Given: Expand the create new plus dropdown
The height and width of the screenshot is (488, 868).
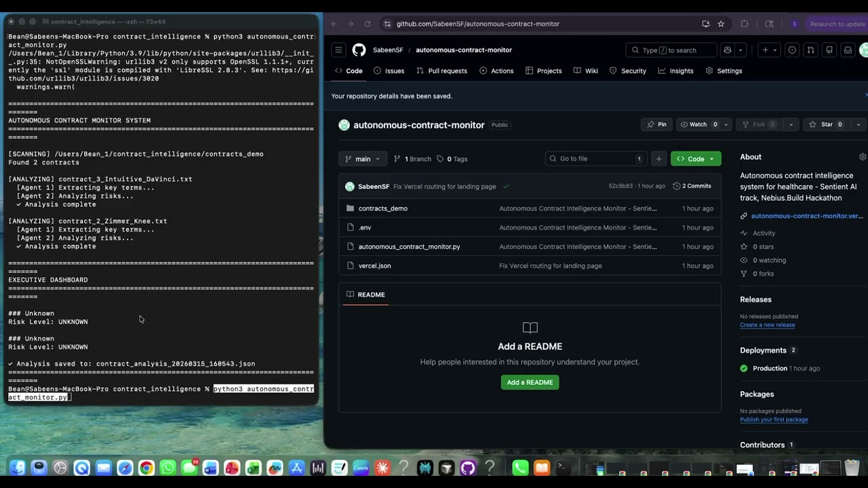Looking at the screenshot, I should (x=769, y=50).
